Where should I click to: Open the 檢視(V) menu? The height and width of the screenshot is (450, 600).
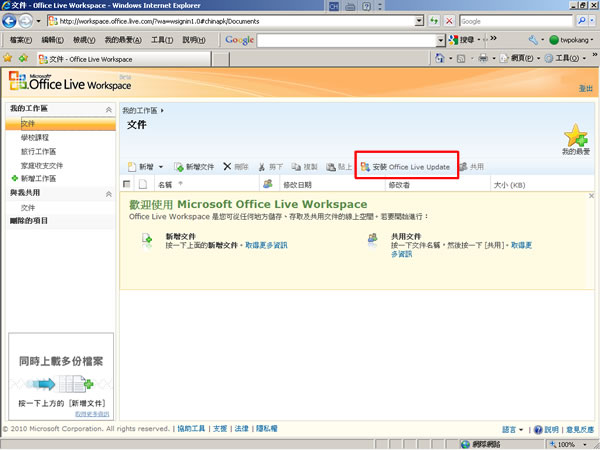[x=84, y=40]
